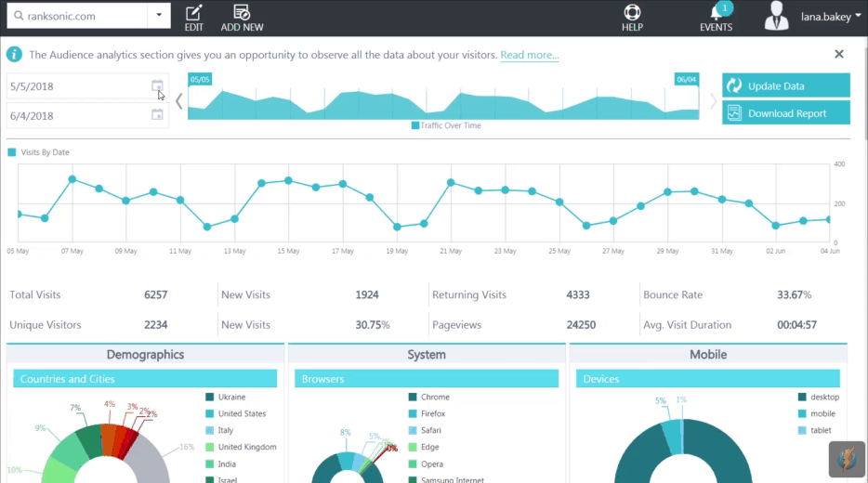Click the Avg. Visit Duration 00:04:57
This screenshot has width=868, height=483.
[796, 325]
